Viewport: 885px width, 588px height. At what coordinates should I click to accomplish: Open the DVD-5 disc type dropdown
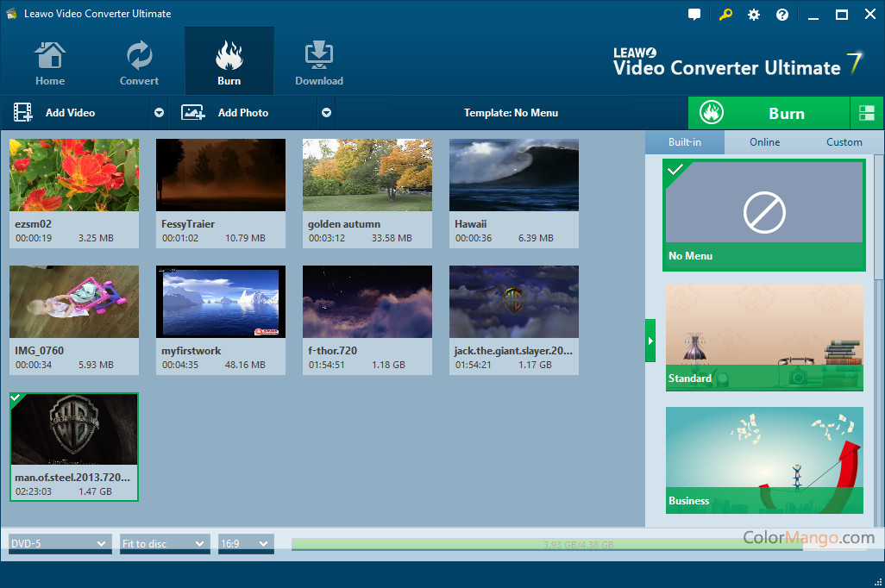pyautogui.click(x=60, y=543)
